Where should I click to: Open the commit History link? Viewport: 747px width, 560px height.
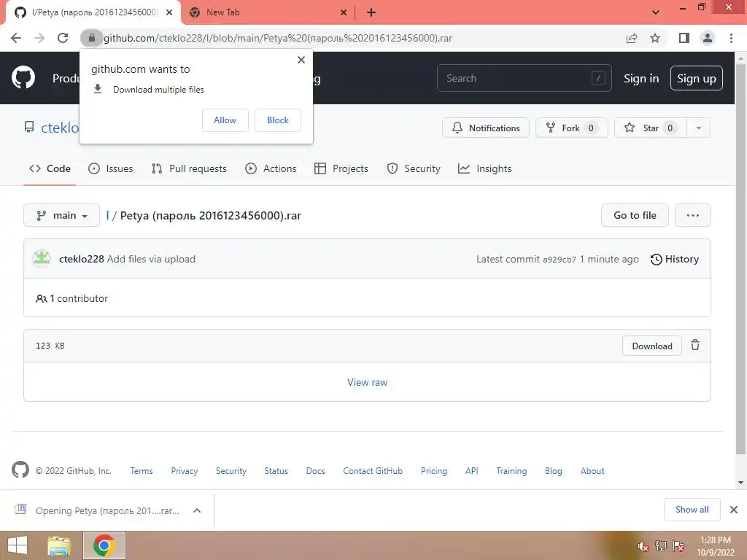coord(675,259)
